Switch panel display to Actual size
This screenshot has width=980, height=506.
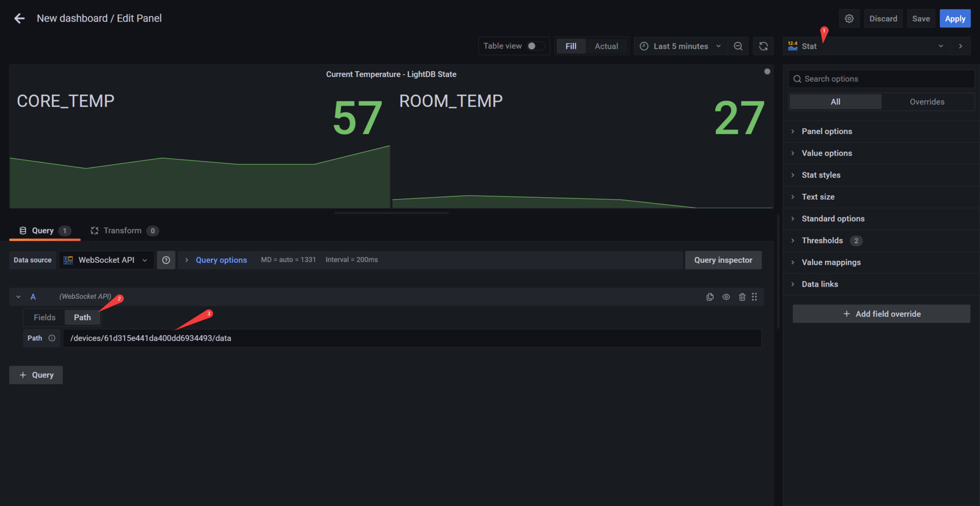tap(606, 46)
